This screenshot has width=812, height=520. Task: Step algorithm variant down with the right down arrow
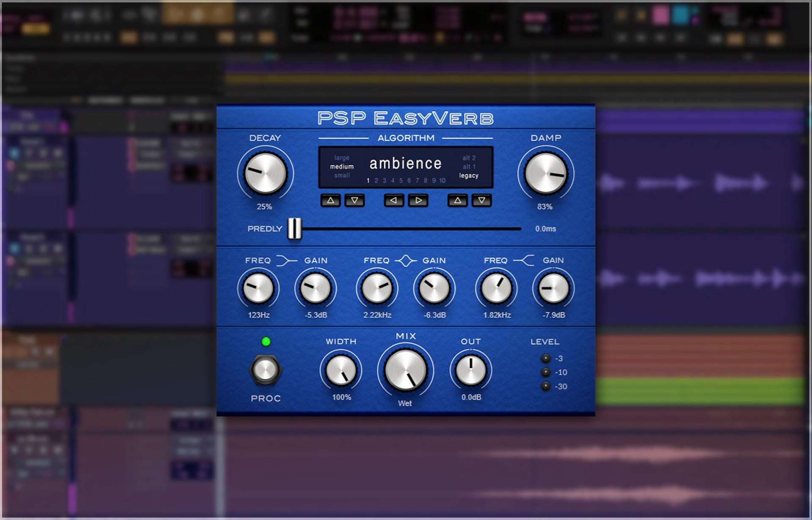click(x=482, y=200)
